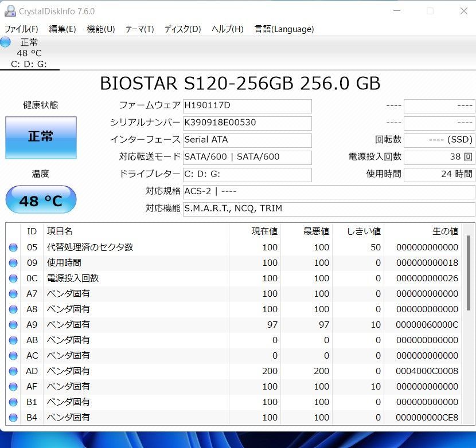Open the 言語(Language) menu
The height and width of the screenshot is (448, 476).
(284, 29)
